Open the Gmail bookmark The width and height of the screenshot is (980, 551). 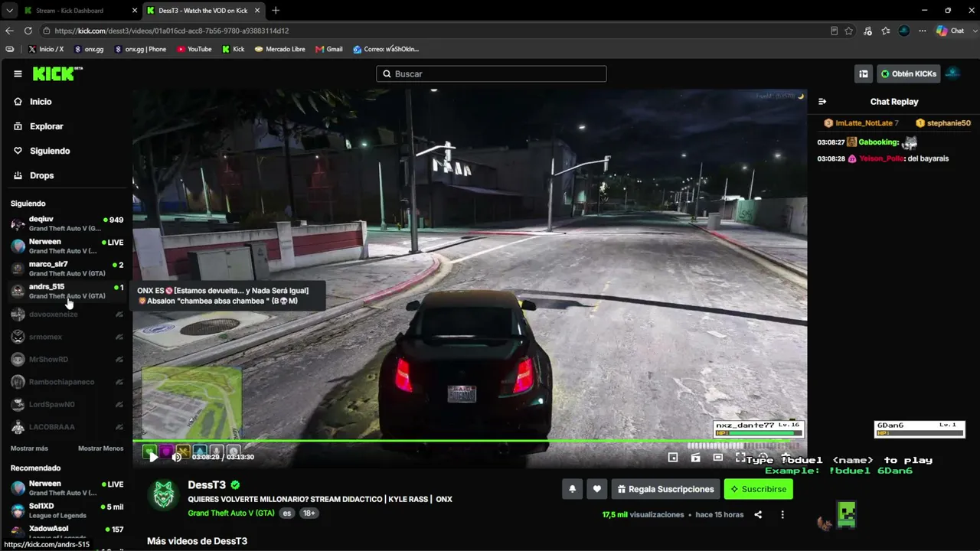tap(329, 49)
